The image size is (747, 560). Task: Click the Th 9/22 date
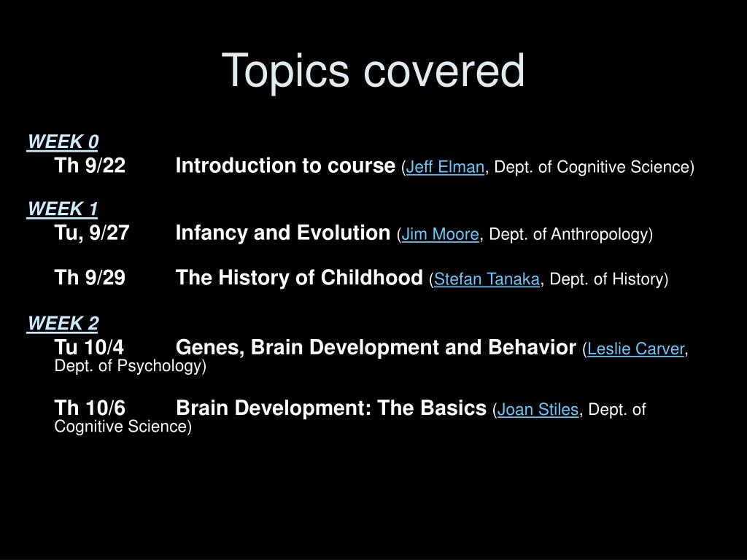(x=90, y=166)
